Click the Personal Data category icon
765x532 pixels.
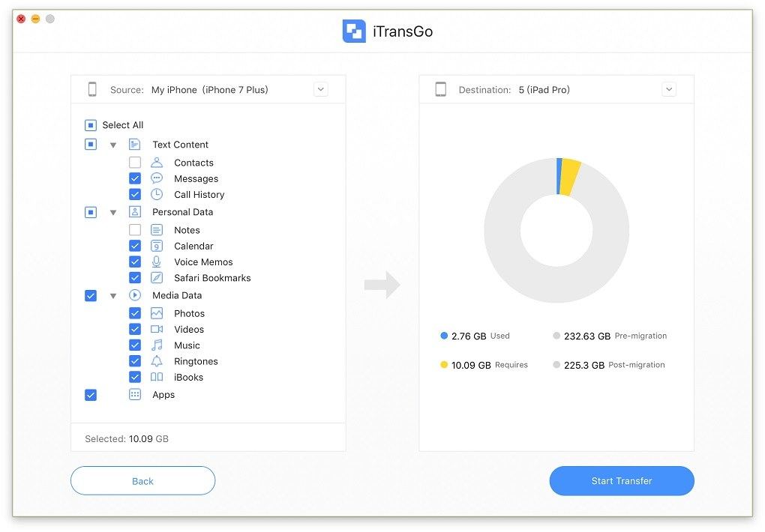pyautogui.click(x=135, y=211)
